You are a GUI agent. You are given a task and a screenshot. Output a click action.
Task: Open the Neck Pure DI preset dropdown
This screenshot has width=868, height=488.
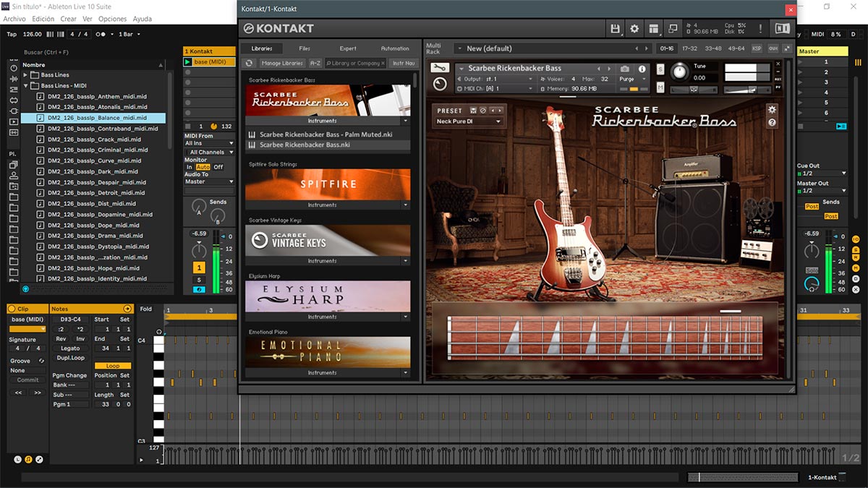pos(469,121)
